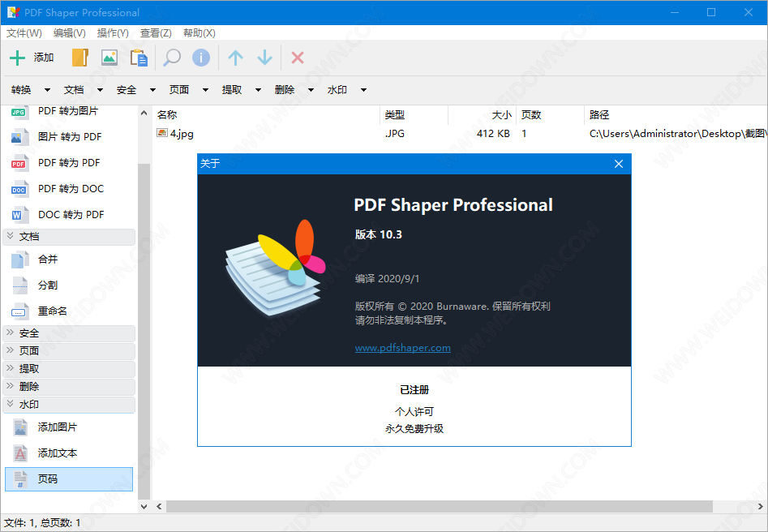Click sidebar scroll down arrow
The image size is (768, 532).
[x=144, y=507]
